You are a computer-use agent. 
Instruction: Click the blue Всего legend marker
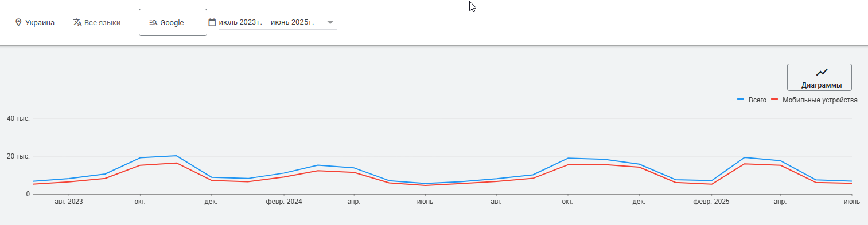point(741,100)
